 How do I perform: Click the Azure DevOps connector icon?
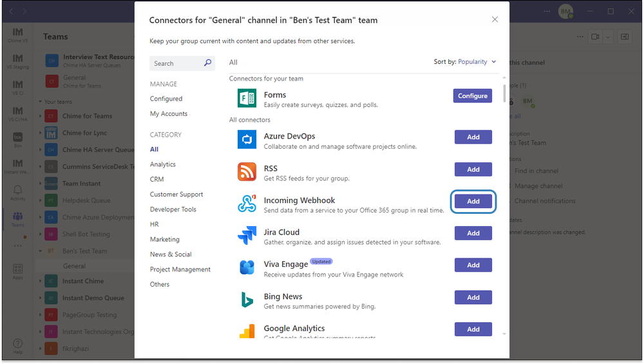point(247,139)
